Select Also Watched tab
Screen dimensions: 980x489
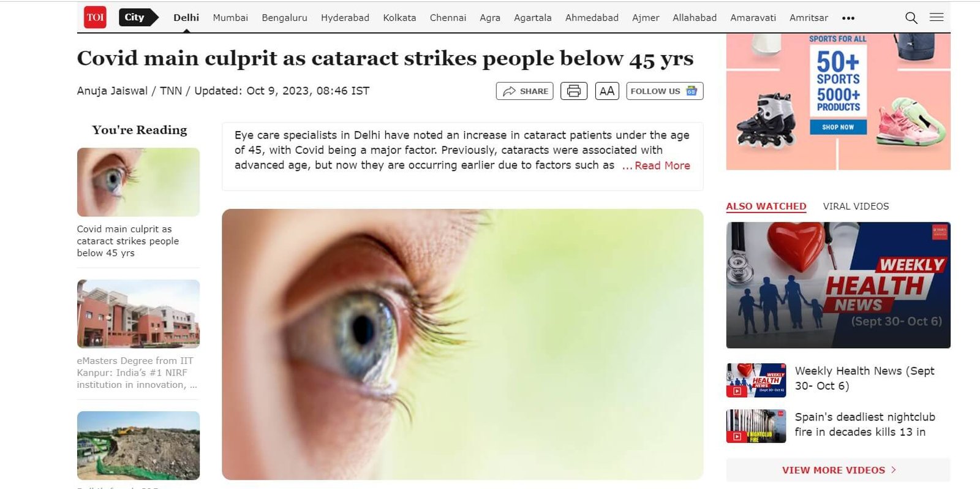(766, 207)
